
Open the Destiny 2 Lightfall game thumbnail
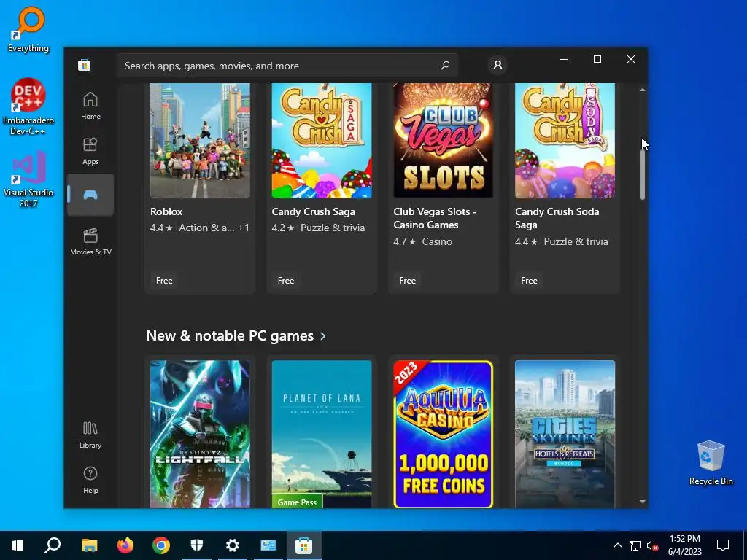[x=200, y=434]
